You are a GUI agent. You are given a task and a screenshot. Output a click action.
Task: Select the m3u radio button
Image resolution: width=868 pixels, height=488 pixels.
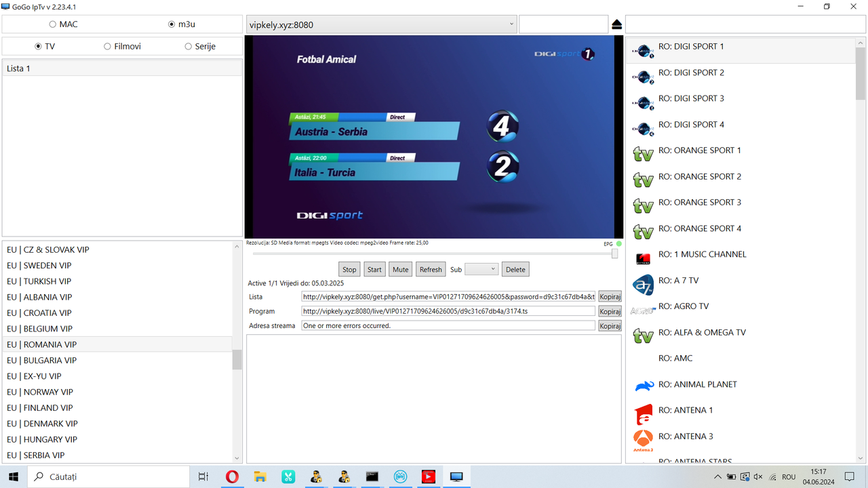click(172, 24)
